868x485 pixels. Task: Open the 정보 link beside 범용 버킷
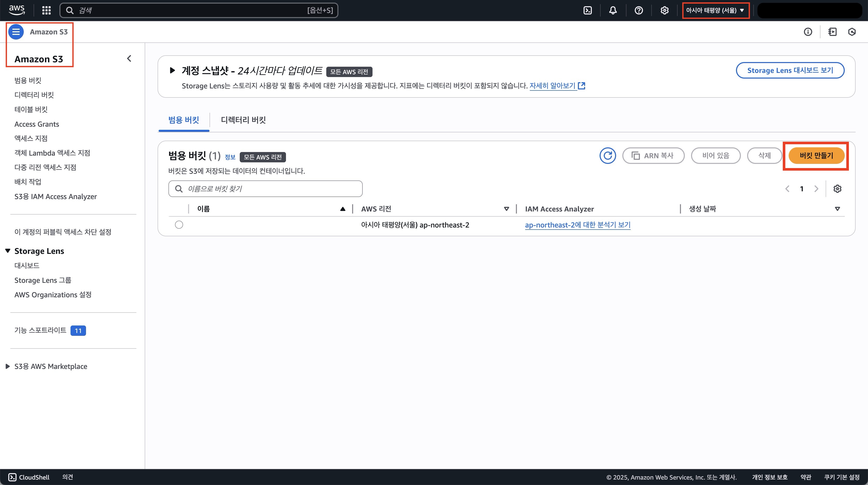click(230, 157)
